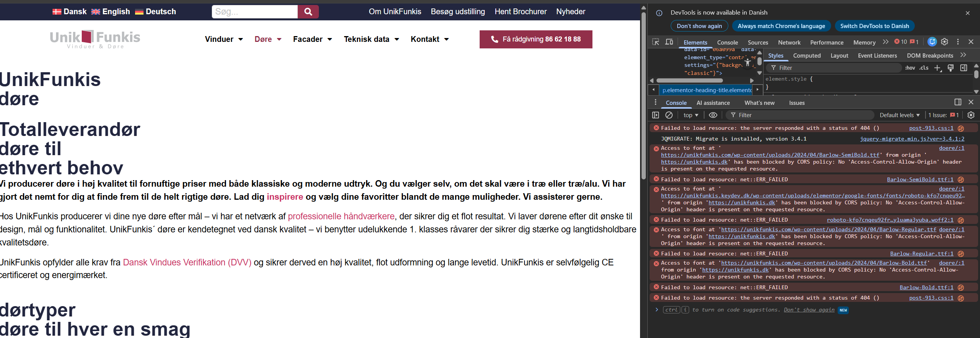Click the Elements panel horizontal scrollbar
This screenshot has height=338, width=980.
690,81
